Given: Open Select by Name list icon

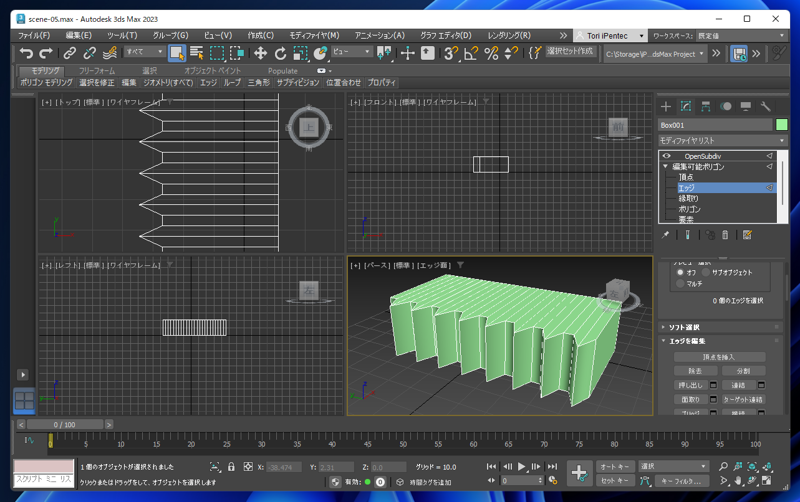Looking at the screenshot, I should (x=197, y=53).
